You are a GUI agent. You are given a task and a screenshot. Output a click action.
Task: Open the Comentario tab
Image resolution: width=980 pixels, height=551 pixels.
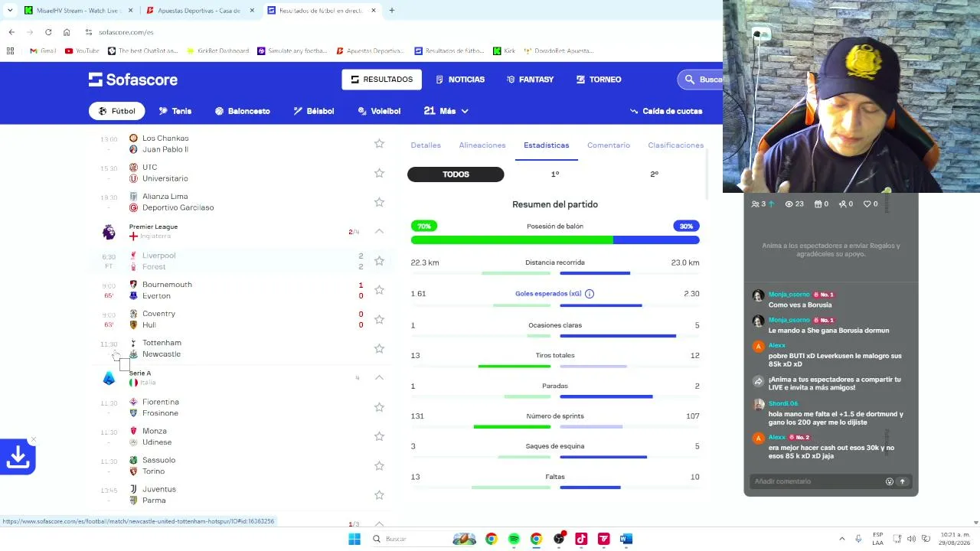coord(609,145)
